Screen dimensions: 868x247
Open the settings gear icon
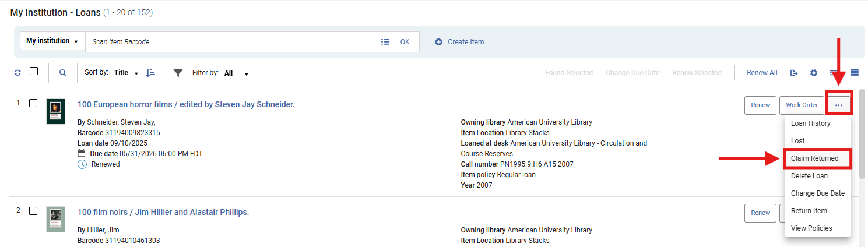(x=814, y=73)
